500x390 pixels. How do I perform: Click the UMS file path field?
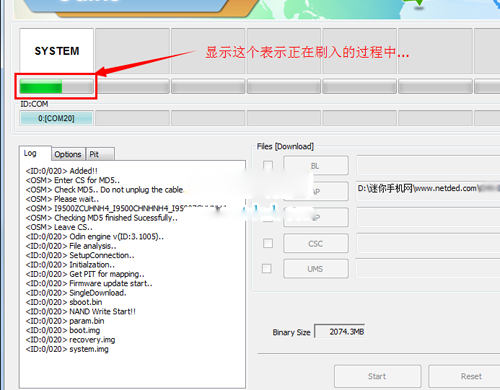(x=428, y=268)
